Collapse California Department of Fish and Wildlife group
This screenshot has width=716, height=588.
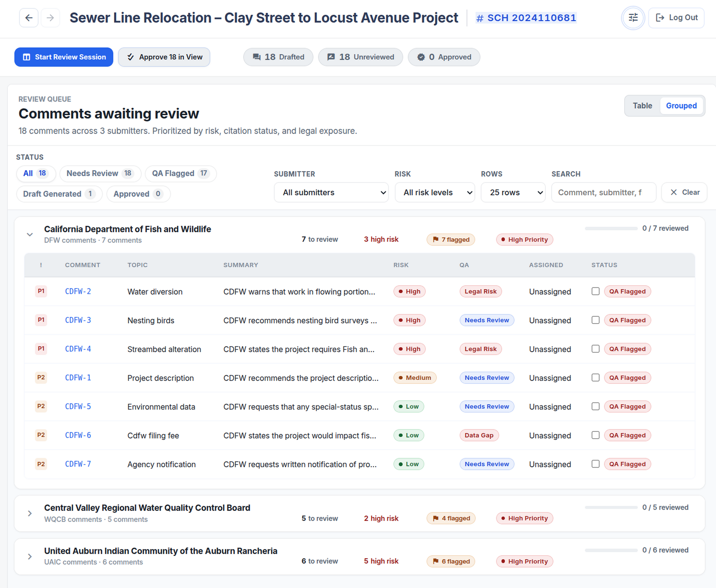coord(30,234)
